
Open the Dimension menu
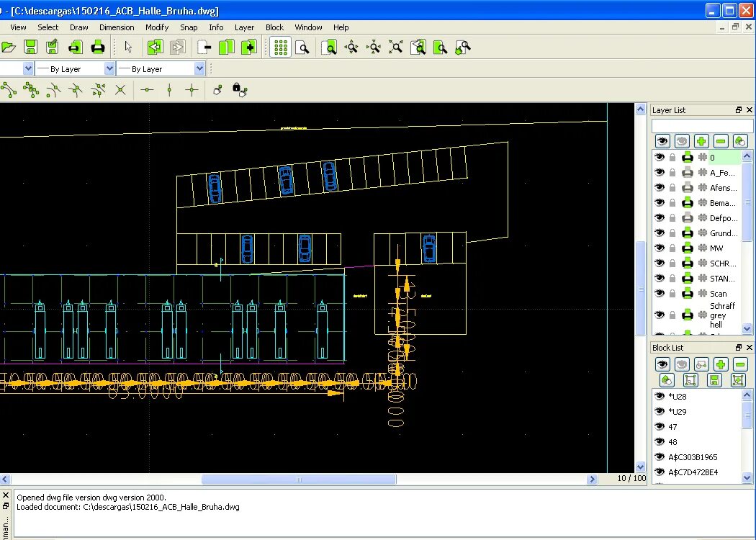tap(117, 27)
